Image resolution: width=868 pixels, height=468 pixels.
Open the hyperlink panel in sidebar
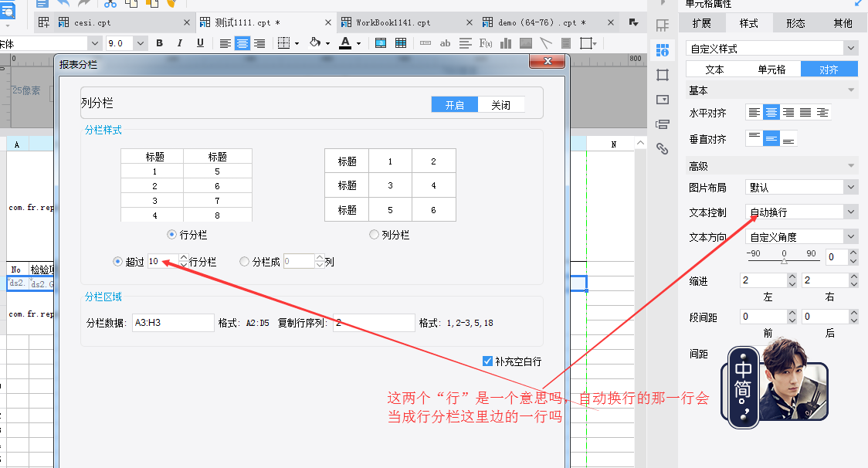(662, 149)
